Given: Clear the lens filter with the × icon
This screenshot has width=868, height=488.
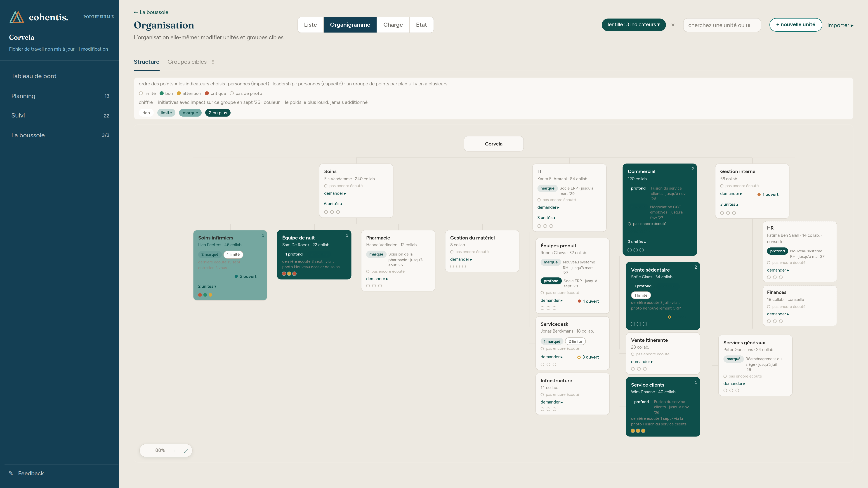Looking at the screenshot, I should pos(673,25).
